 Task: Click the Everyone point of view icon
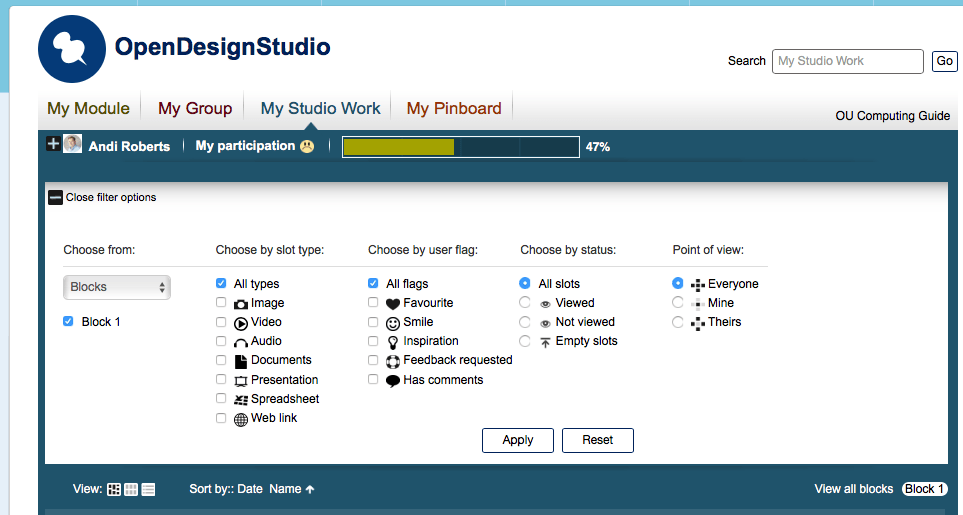[698, 285]
